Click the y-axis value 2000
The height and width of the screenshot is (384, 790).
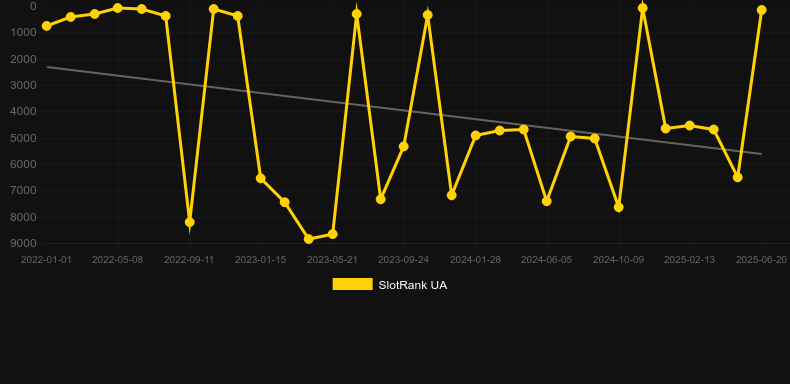pyautogui.click(x=23, y=59)
